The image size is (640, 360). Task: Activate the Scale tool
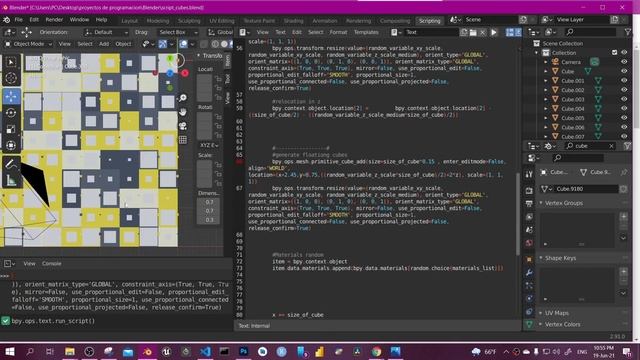click(11, 129)
